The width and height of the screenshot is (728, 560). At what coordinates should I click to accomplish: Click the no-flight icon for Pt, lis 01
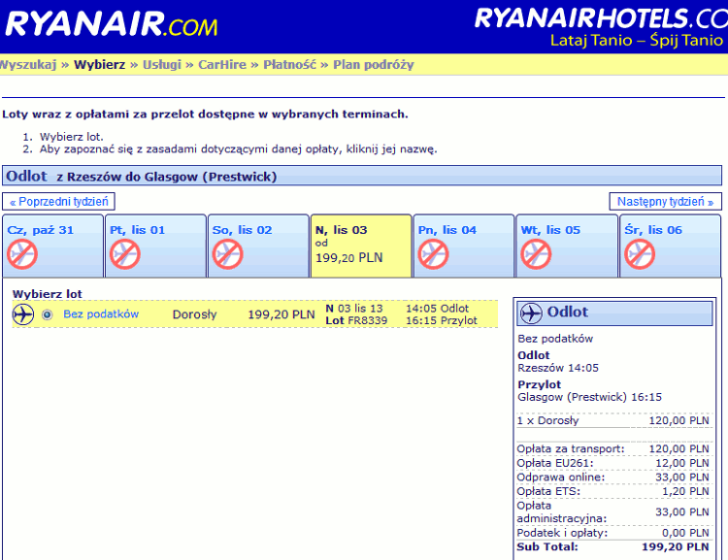click(x=125, y=254)
